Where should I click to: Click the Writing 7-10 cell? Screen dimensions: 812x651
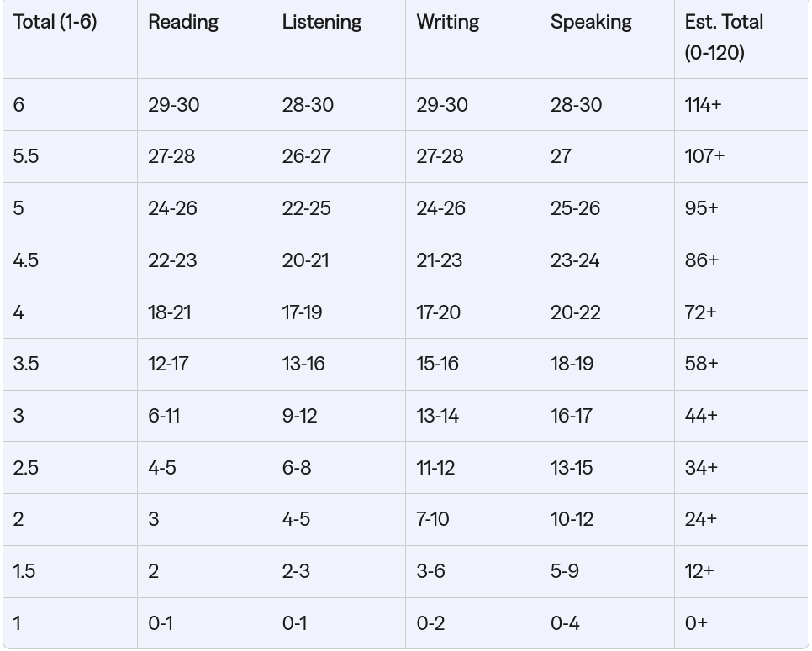click(433, 519)
